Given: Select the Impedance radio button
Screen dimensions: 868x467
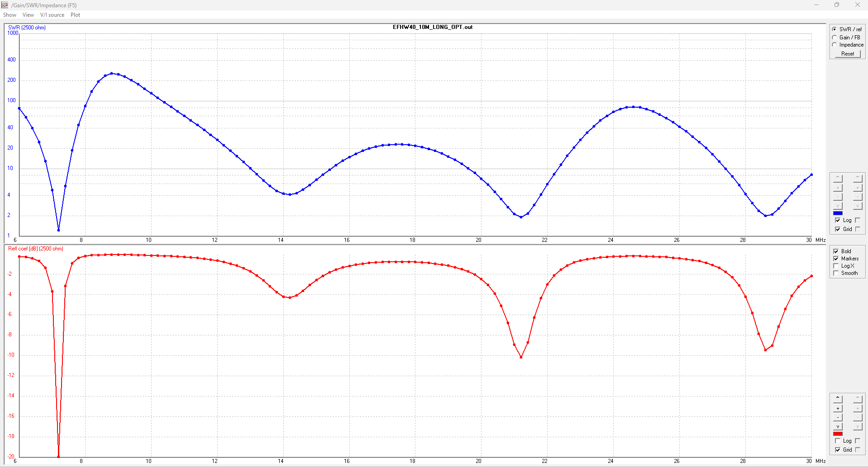Looking at the screenshot, I should point(835,45).
